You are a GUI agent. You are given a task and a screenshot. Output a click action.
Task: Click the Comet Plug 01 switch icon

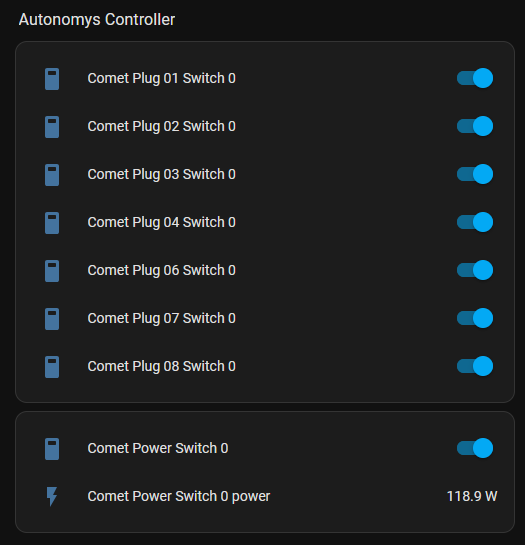tap(52, 79)
